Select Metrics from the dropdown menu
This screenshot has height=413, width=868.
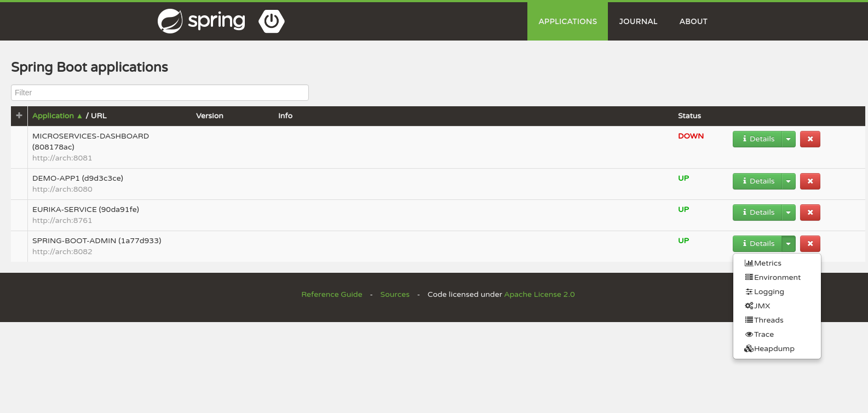(777, 263)
